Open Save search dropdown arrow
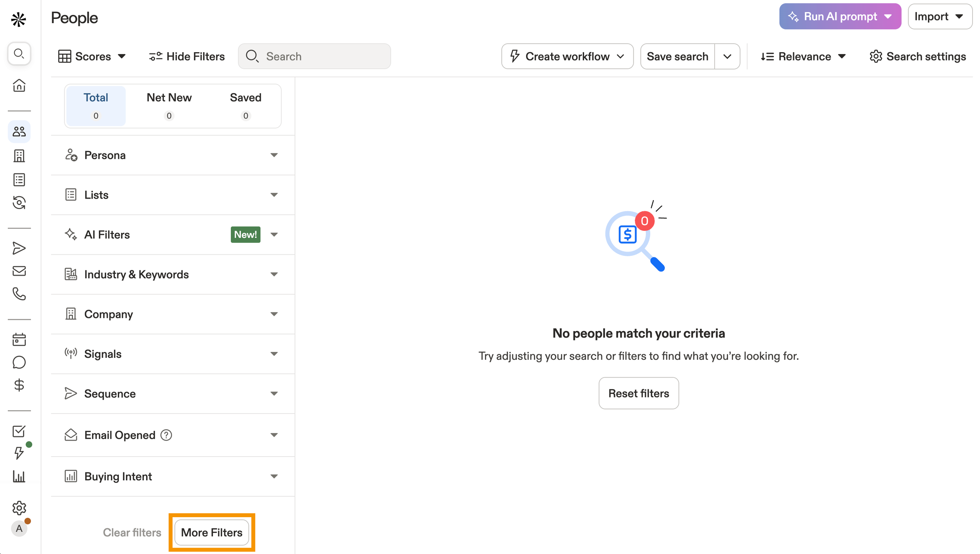The image size is (980, 554). (x=727, y=56)
